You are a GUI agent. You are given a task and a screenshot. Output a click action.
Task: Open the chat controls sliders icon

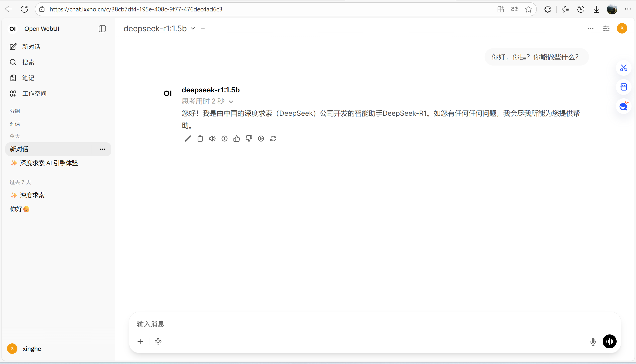click(606, 29)
